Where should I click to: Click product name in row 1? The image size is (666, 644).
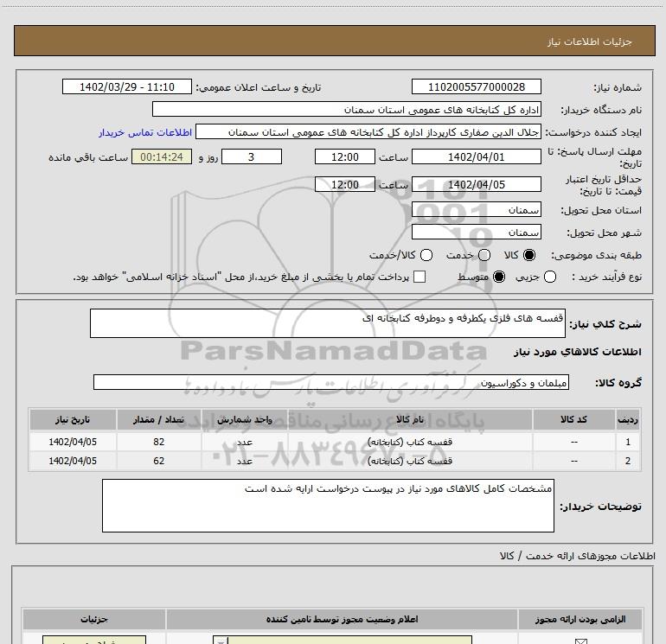(410, 442)
